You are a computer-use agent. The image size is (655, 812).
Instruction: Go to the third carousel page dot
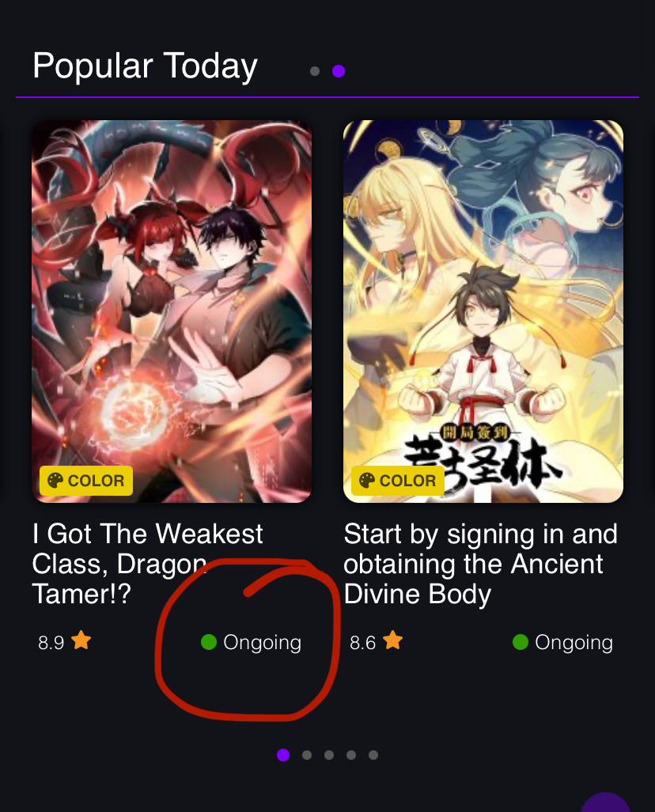click(x=329, y=755)
